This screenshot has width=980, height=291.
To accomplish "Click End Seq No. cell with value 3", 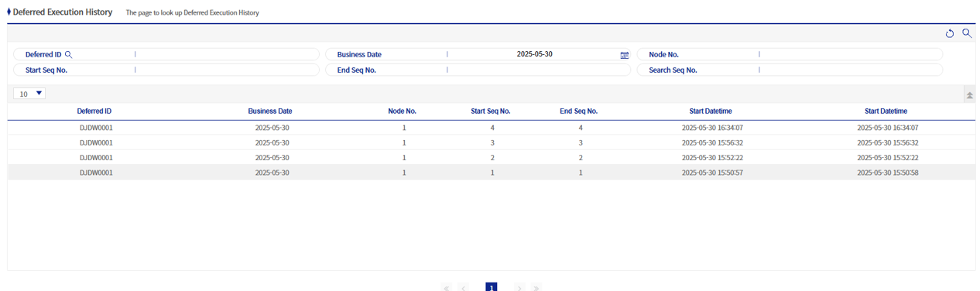I will 581,143.
